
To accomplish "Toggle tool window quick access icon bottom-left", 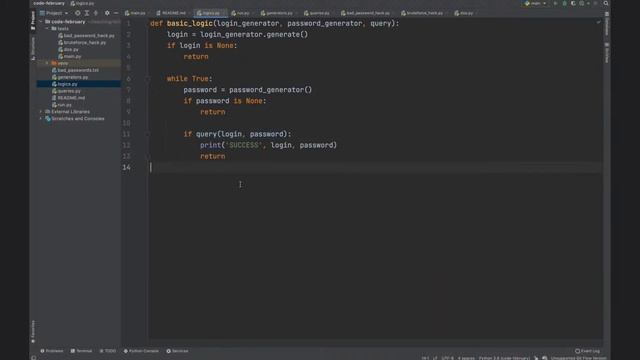I will (33, 358).
